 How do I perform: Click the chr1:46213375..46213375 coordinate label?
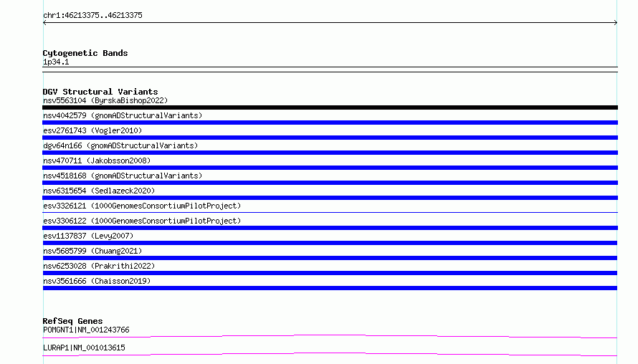[92, 16]
